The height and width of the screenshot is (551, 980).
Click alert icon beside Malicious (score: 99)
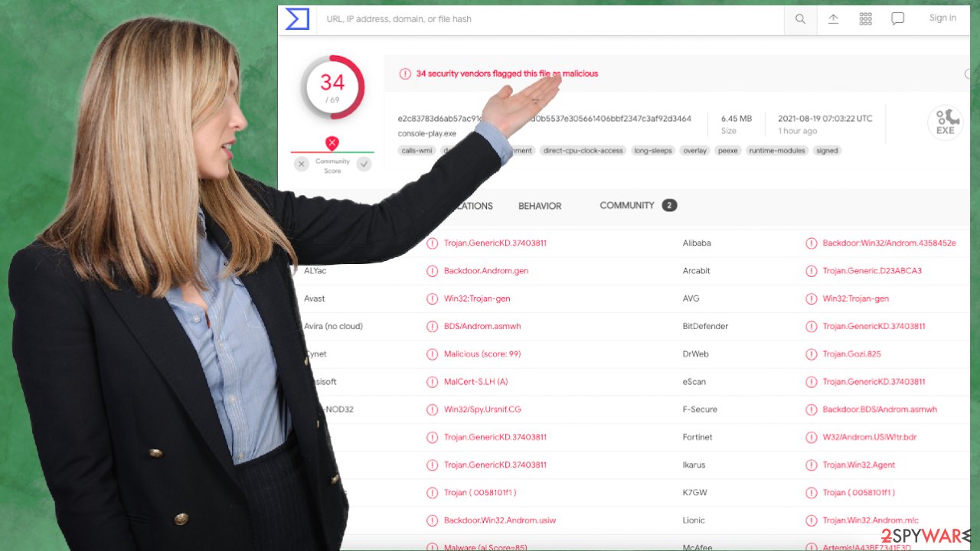coord(433,354)
